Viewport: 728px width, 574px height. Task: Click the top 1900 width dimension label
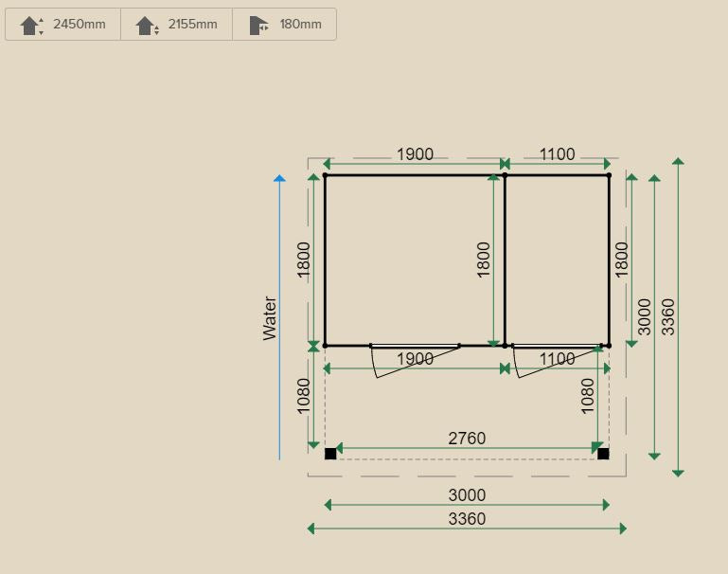coord(415,154)
